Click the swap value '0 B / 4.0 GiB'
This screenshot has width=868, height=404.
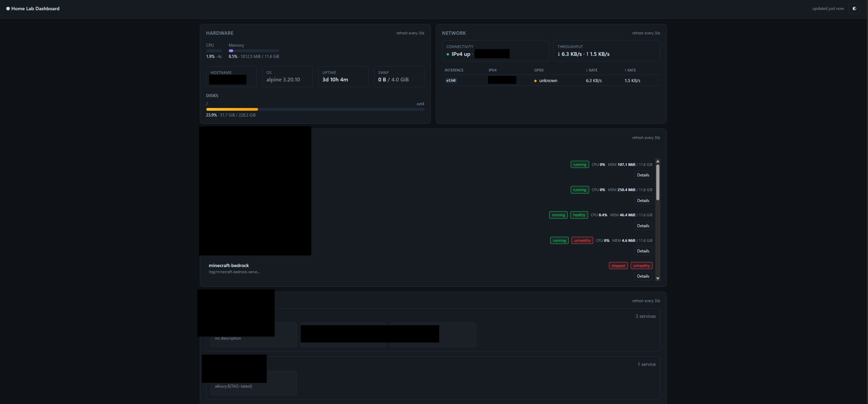pyautogui.click(x=393, y=80)
